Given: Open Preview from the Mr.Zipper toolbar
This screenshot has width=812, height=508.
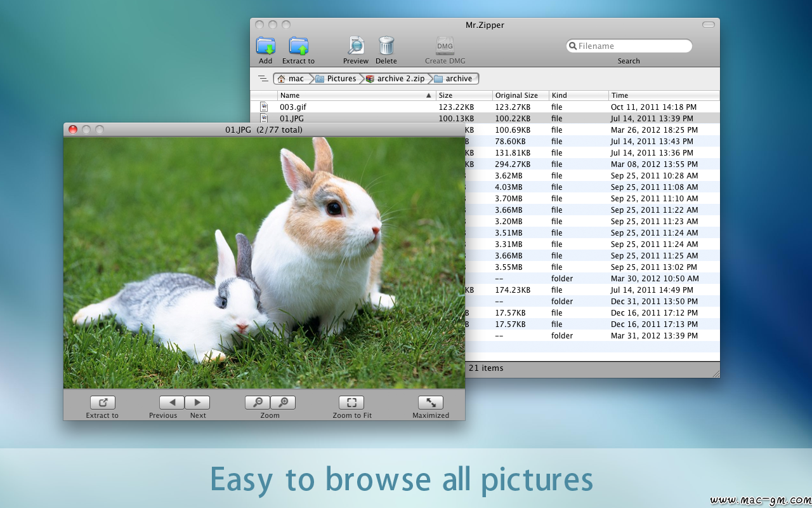Looking at the screenshot, I should coord(356,46).
